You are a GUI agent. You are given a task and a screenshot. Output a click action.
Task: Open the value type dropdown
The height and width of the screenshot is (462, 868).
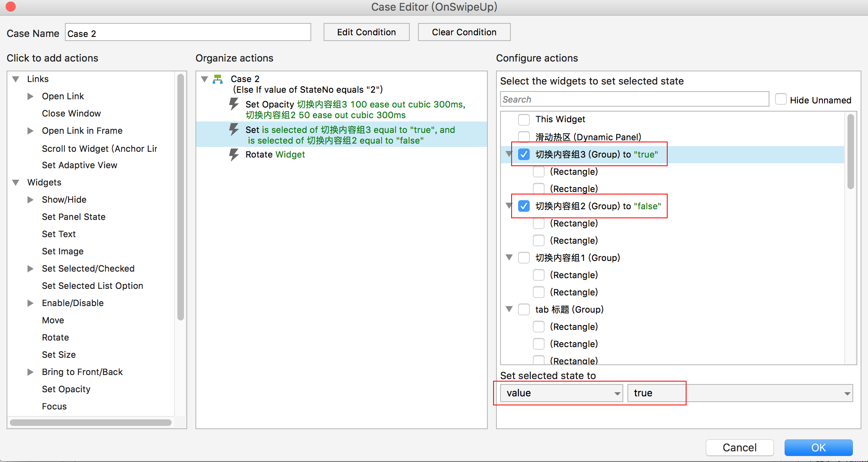click(561, 393)
